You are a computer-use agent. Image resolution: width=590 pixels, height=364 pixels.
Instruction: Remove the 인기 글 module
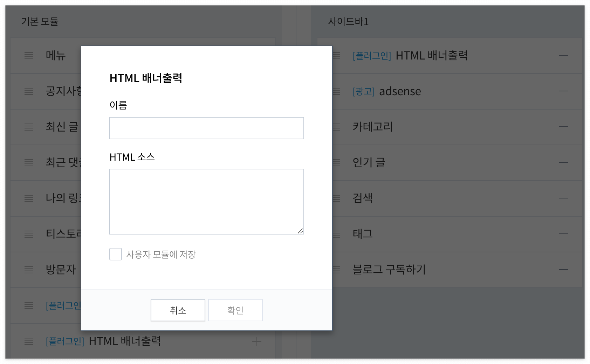pyautogui.click(x=564, y=162)
